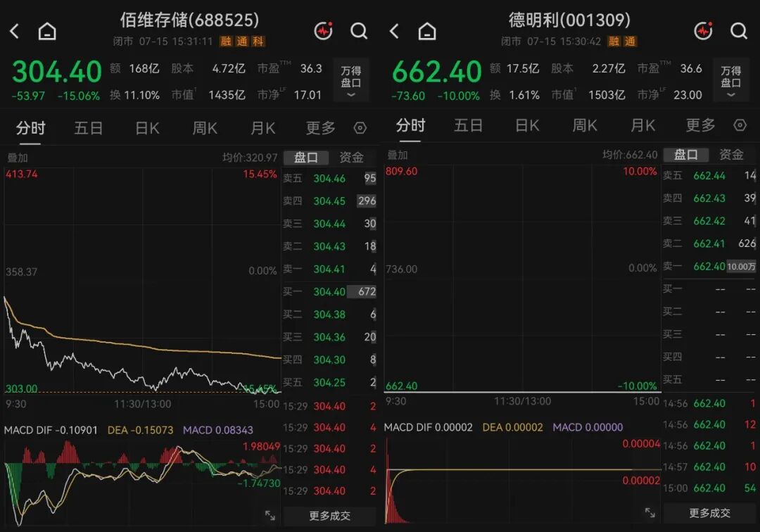Tap price 662.40 on 德明利 header
The width and height of the screenshot is (760, 532).
pyautogui.click(x=437, y=72)
